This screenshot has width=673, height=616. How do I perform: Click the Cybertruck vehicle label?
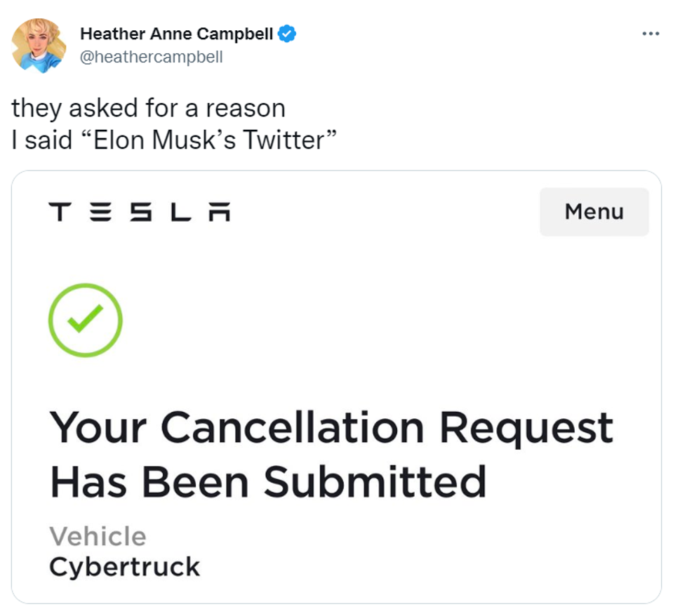pyautogui.click(x=124, y=567)
